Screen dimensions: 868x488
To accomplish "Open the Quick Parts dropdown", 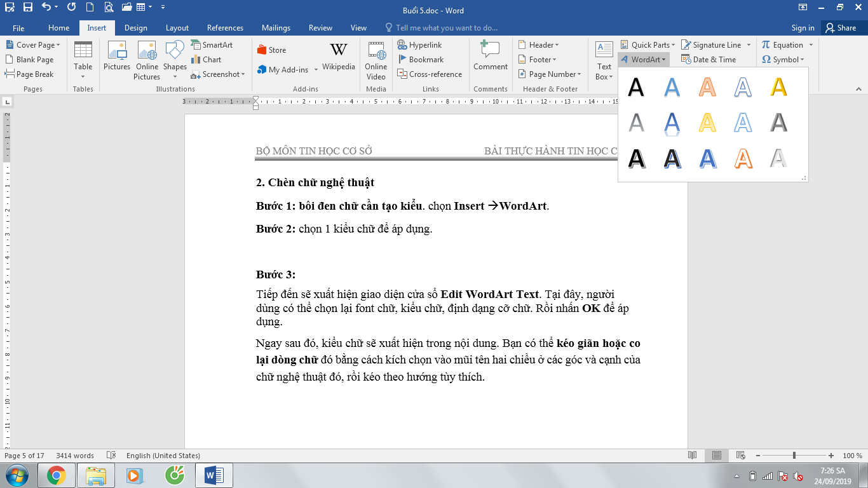I will click(x=648, y=45).
